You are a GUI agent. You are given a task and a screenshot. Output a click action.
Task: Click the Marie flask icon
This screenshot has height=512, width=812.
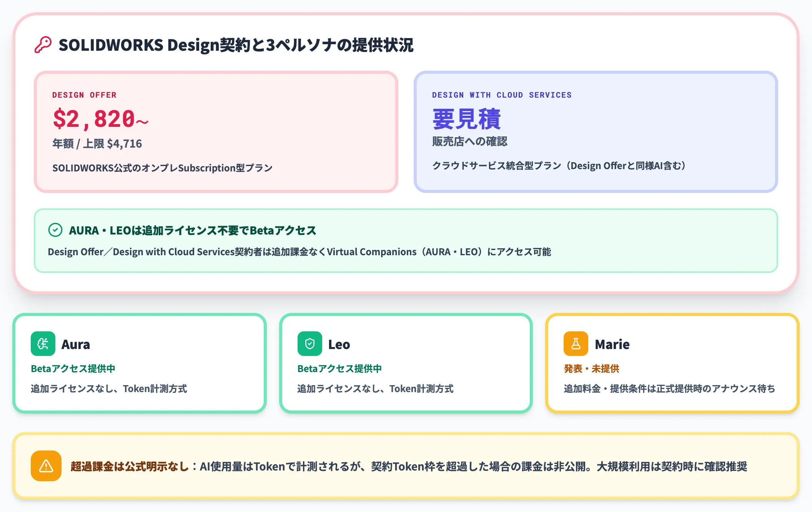tap(576, 344)
